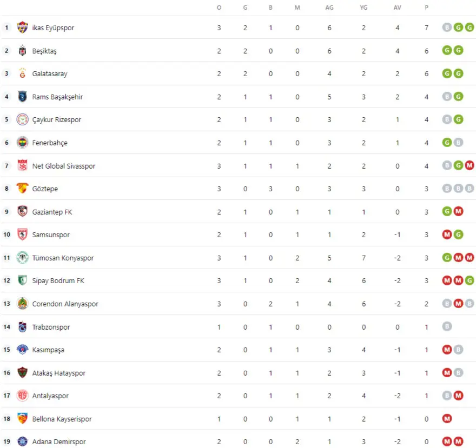476x448 pixels.
Task: Click the Adana Demirspor club logo
Action: point(22,442)
